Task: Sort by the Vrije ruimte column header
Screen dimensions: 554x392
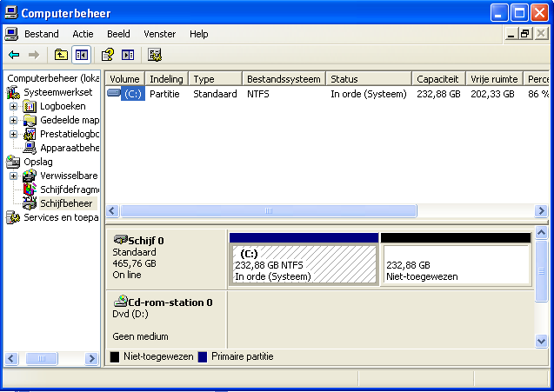Action: pyautogui.click(x=494, y=79)
